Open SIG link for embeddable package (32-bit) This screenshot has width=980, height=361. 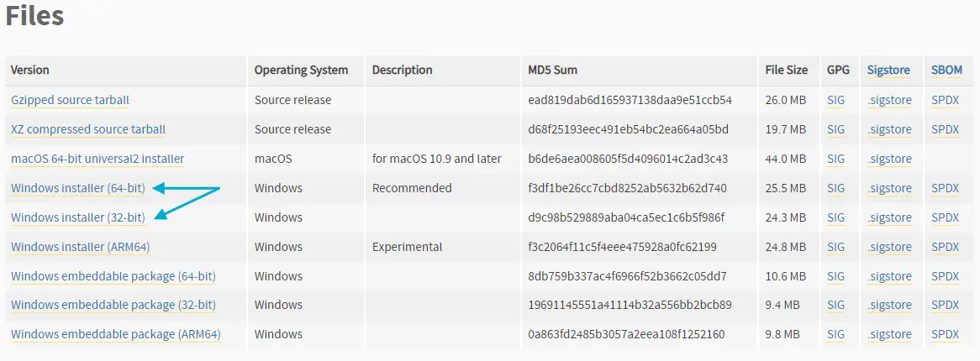[835, 306]
